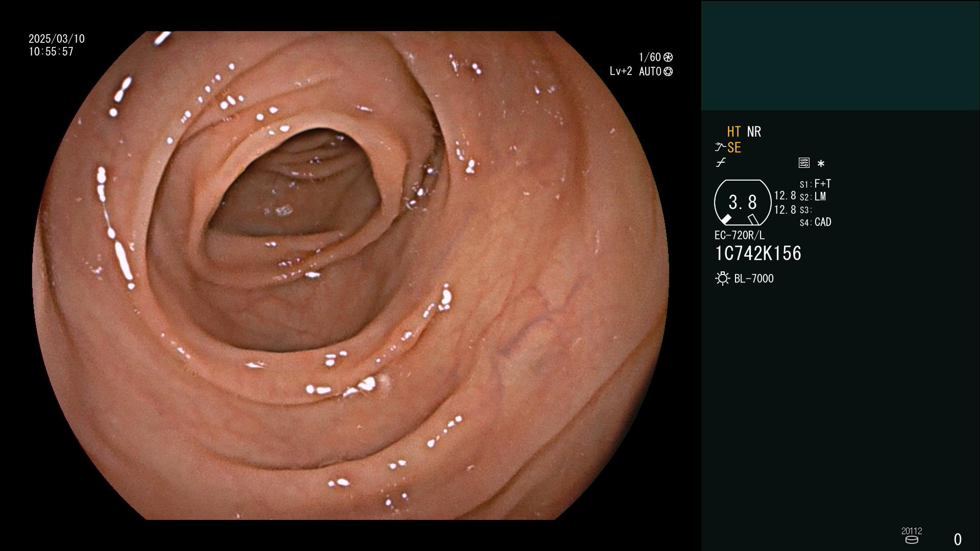The image size is (980, 551).
Task: Click the shutter speed icon beside 1/60
Action: [x=668, y=57]
